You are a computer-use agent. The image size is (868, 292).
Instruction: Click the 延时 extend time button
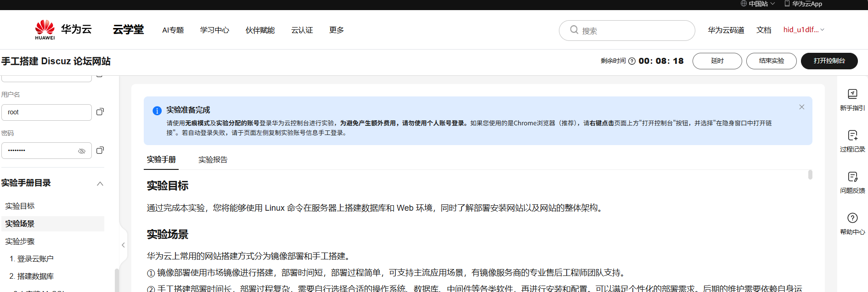coord(717,61)
